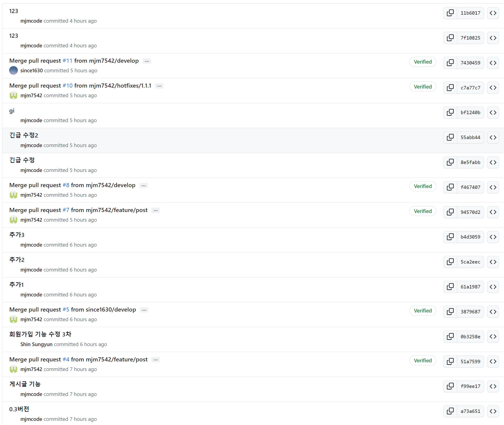
Task: Browse repository at commit 94570d2
Action: pyautogui.click(x=493, y=212)
